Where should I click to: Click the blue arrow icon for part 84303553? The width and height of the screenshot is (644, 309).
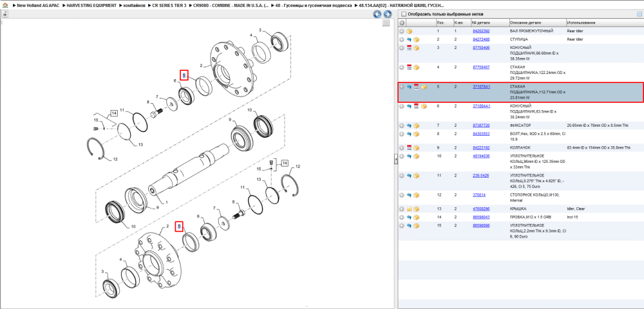(x=409, y=134)
